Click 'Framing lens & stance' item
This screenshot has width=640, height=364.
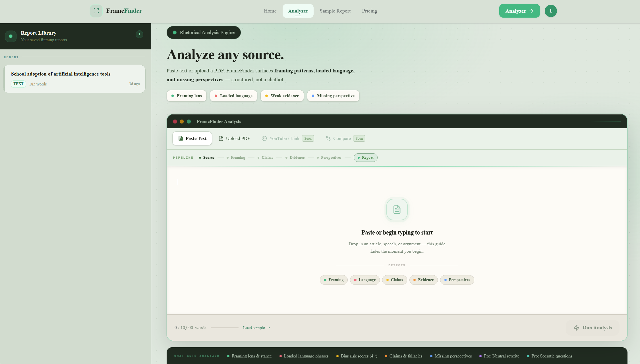coord(249,356)
